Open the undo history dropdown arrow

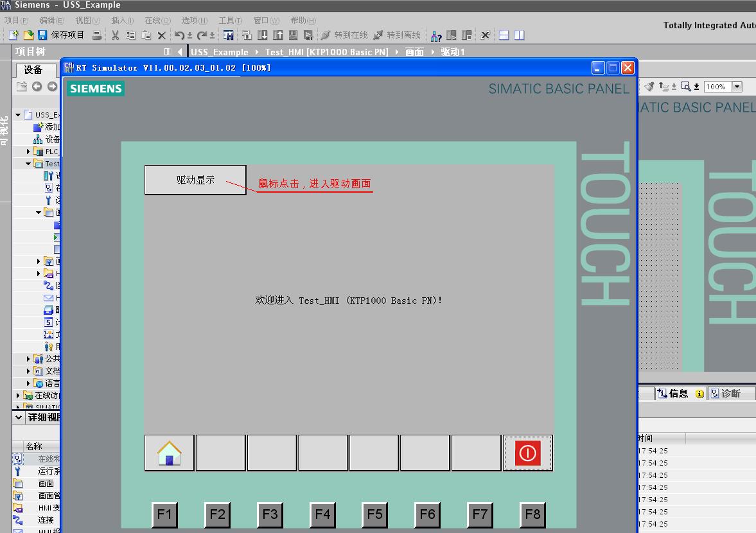[x=189, y=35]
